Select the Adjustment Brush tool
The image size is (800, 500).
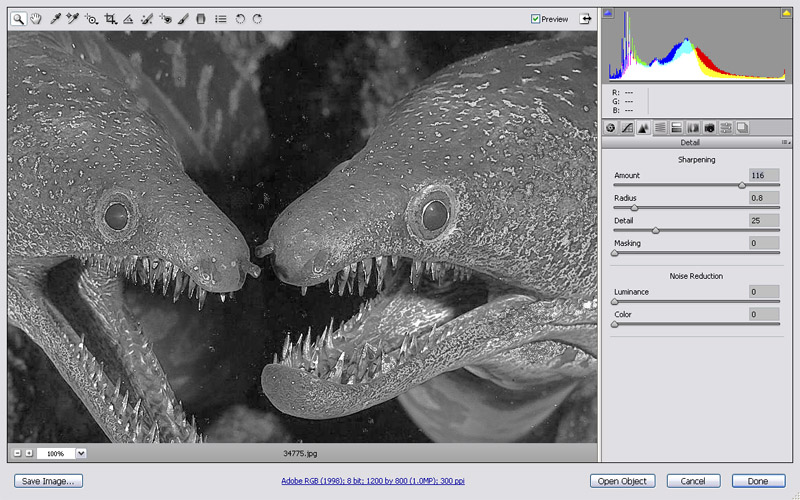pyautogui.click(x=183, y=18)
